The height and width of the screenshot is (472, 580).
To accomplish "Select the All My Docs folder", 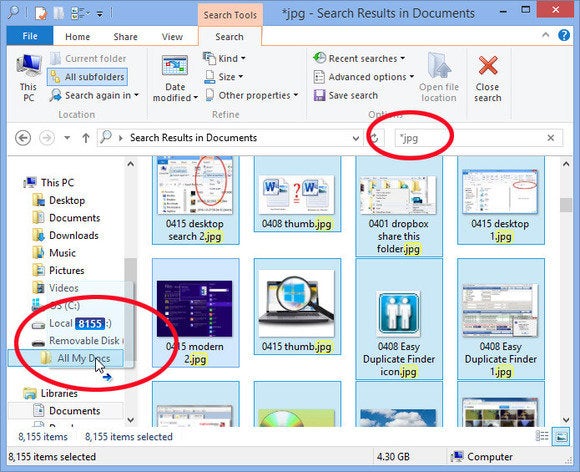I will (x=66, y=358).
